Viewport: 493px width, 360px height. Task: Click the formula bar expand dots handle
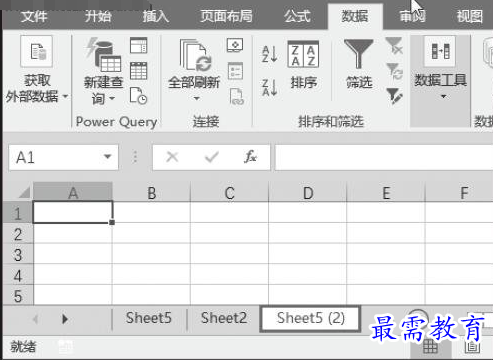point(135,157)
